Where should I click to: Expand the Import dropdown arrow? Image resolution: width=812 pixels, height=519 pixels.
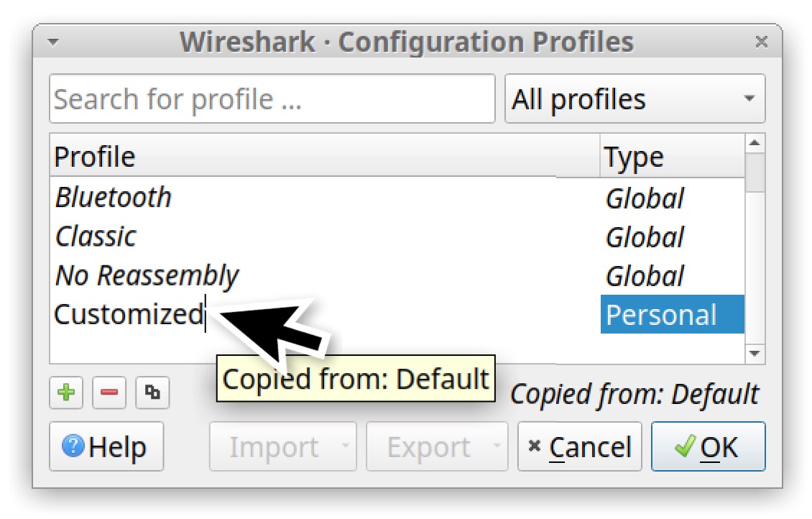point(346,445)
